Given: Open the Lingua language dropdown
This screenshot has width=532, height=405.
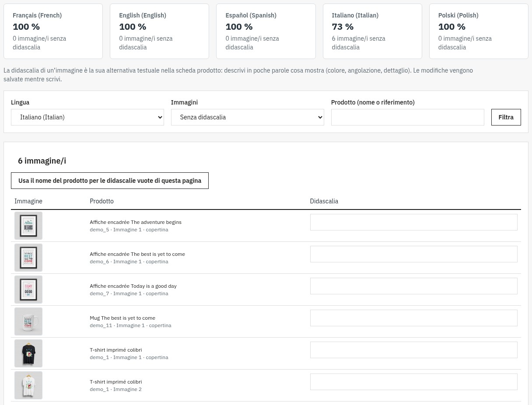Looking at the screenshot, I should point(87,117).
